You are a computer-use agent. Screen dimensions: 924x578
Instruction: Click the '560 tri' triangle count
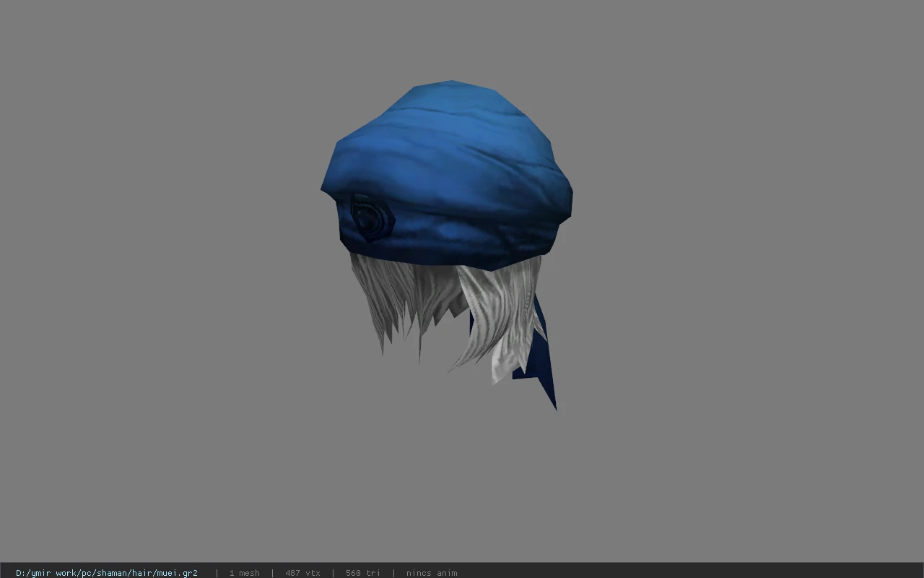[362, 573]
